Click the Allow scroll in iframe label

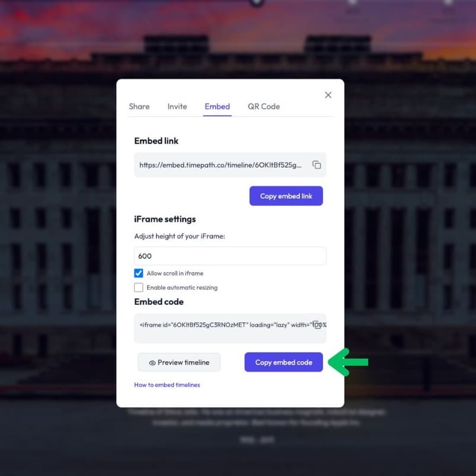point(175,273)
